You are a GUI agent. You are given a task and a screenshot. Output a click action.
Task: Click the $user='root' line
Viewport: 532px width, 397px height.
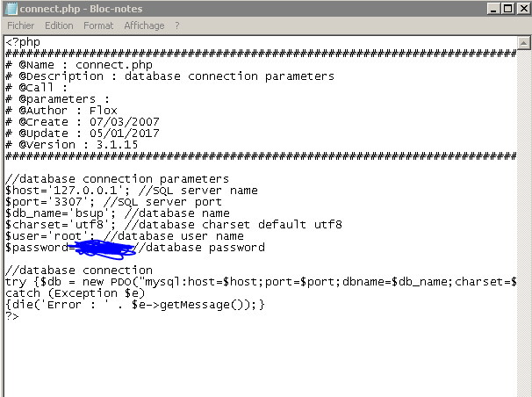click(x=125, y=236)
